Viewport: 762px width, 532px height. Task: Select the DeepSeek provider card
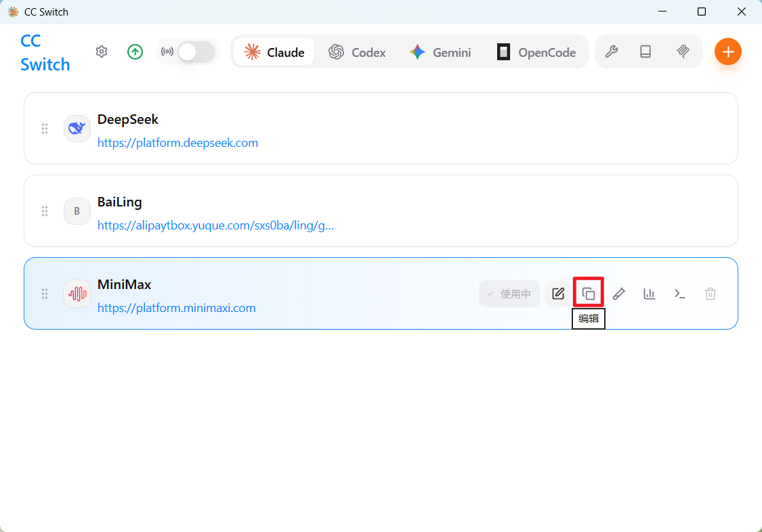pos(381,128)
